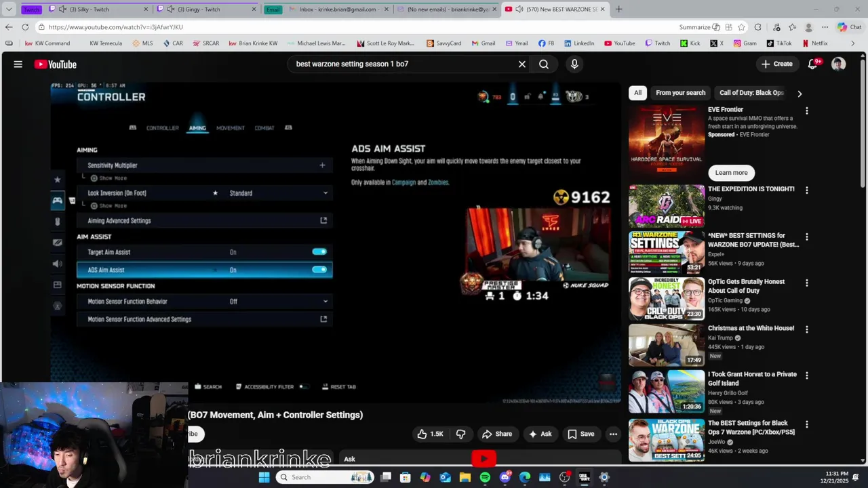Open Discord from the taskbar
This screenshot has width=868, height=488.
(505, 477)
